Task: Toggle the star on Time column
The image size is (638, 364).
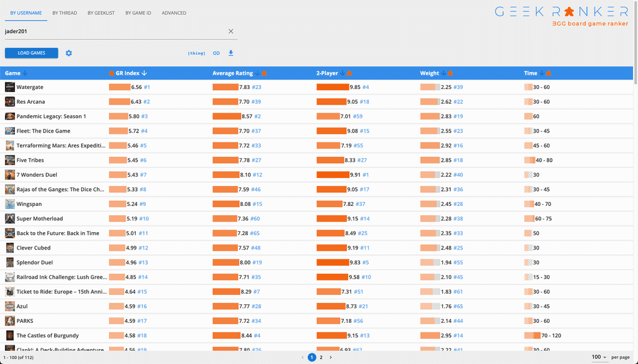Action: (548, 73)
